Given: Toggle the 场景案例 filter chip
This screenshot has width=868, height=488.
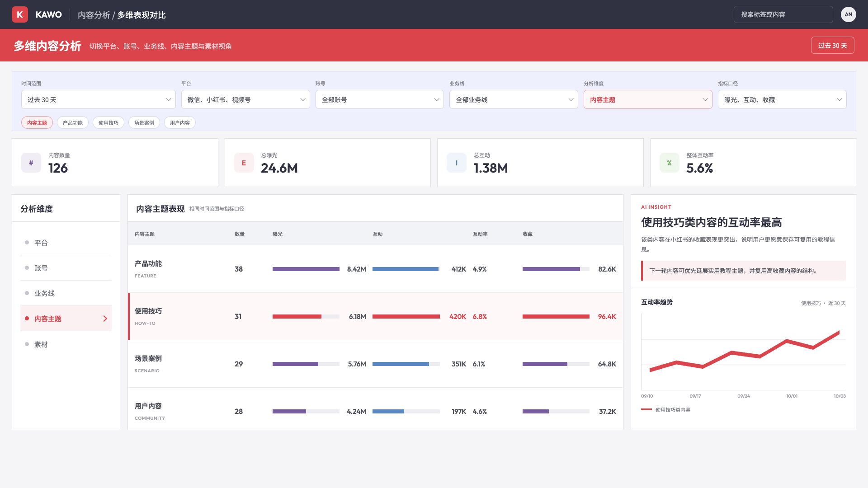Looking at the screenshot, I should (144, 122).
